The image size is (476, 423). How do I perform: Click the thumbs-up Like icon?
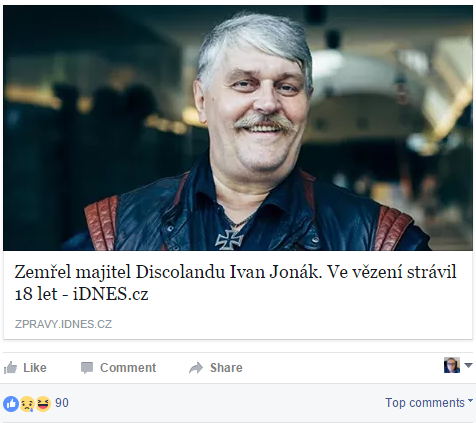click(x=10, y=368)
